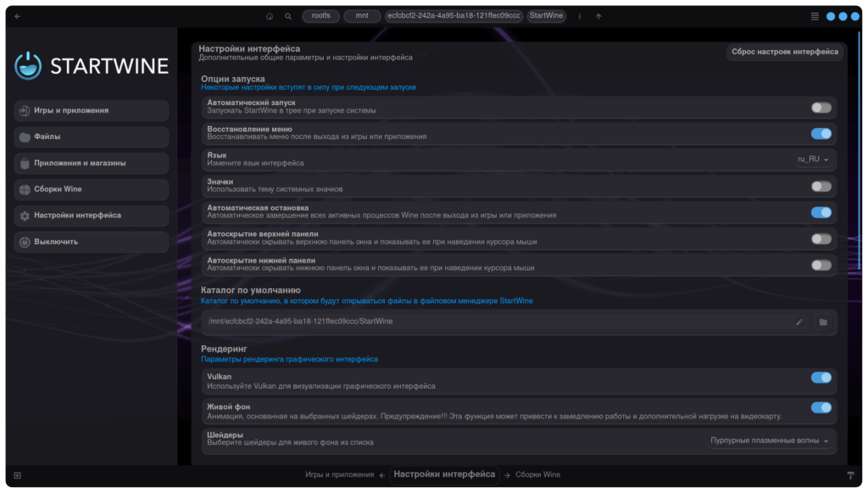Click the folder browse icon for default directory
Viewport: 868px width, 493px height.
click(823, 322)
